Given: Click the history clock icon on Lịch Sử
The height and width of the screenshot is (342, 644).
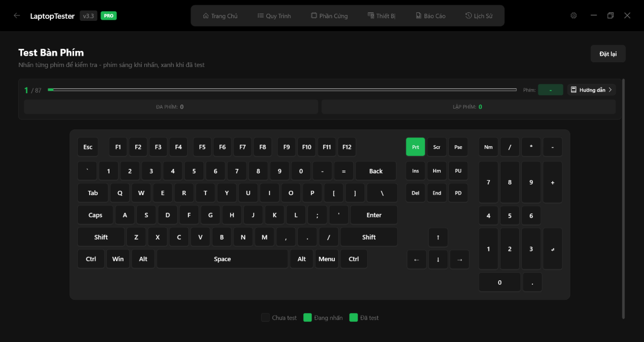Looking at the screenshot, I should tap(468, 16).
